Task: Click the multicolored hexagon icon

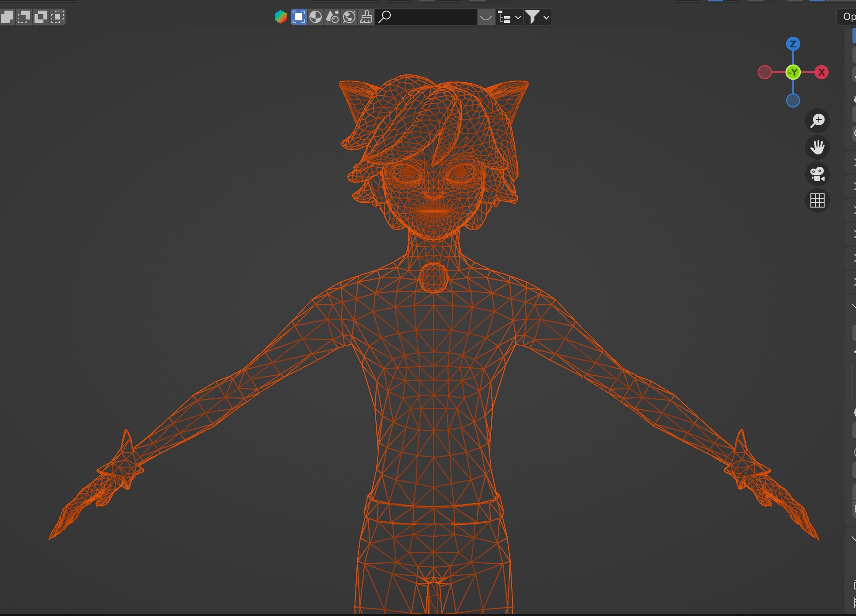Action: click(281, 17)
